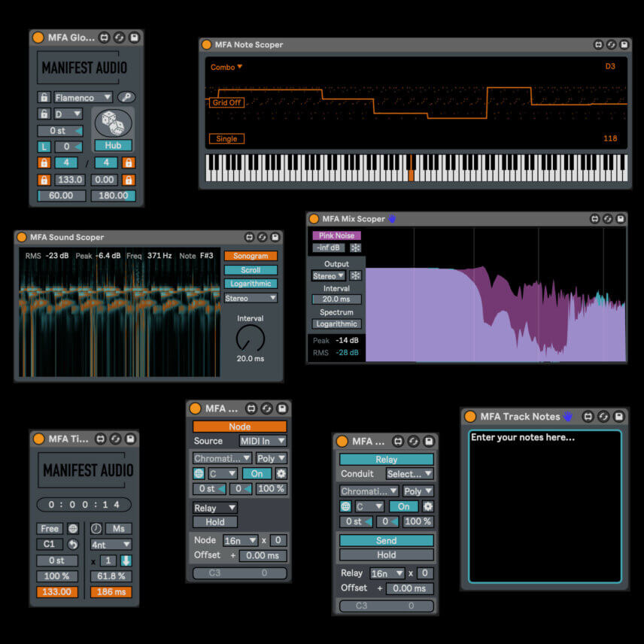Toggle MFA Note Scoper device activator
Screen dimensions: 644x644
click(207, 45)
